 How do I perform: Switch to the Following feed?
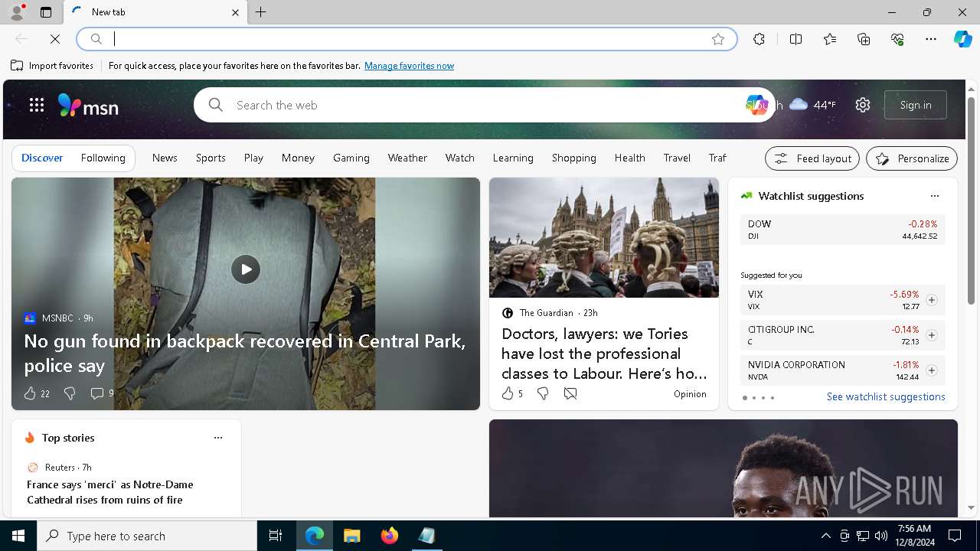(103, 158)
